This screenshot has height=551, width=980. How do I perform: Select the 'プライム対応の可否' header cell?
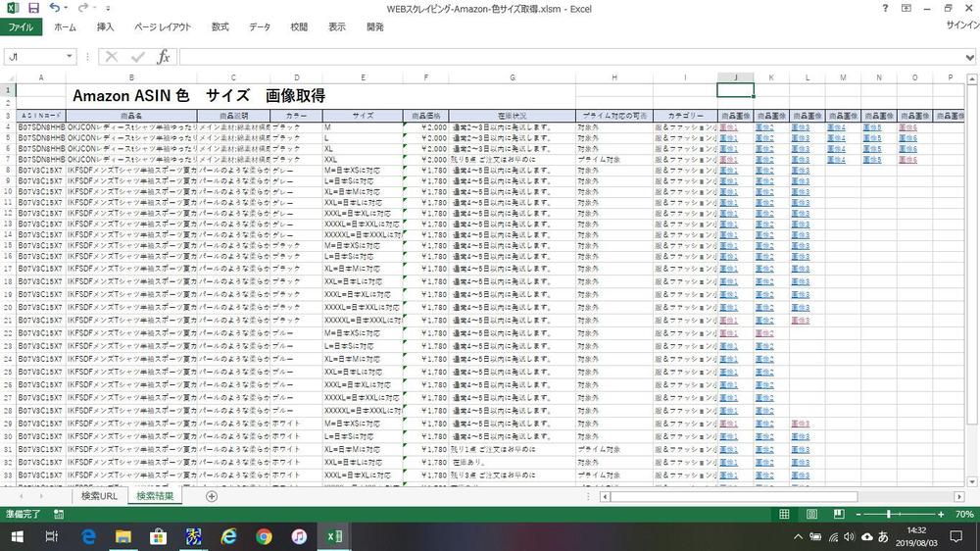[x=614, y=116]
